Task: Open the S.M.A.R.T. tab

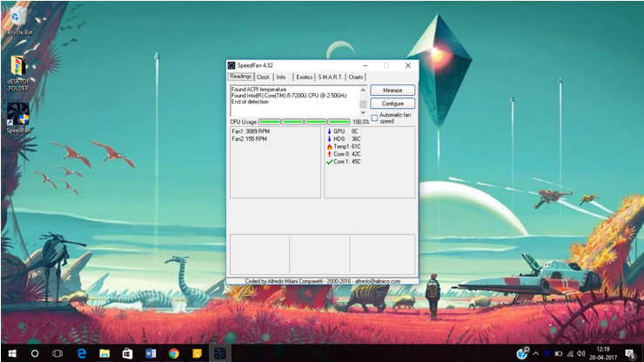Action: coord(330,77)
